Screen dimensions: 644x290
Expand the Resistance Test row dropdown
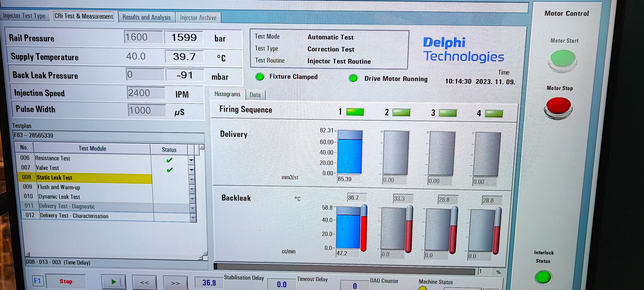pyautogui.click(x=191, y=160)
